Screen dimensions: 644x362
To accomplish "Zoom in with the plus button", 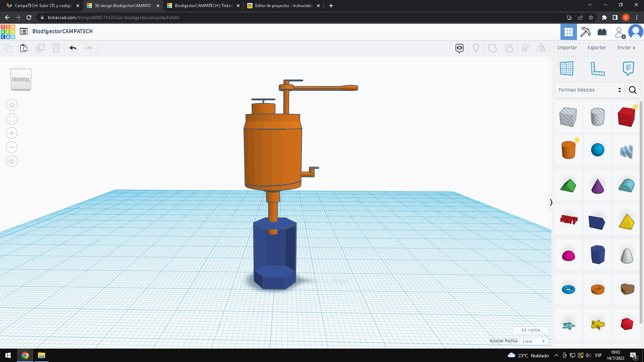I will 12,133.
